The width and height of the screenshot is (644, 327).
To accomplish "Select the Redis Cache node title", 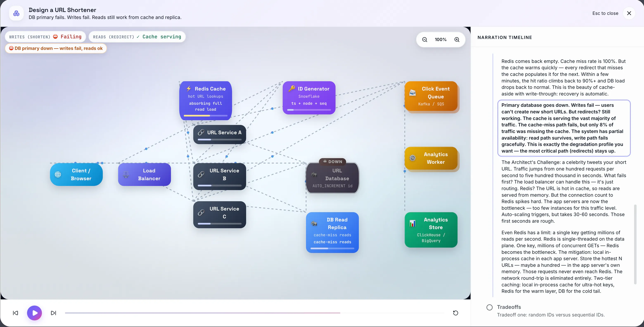I will (x=210, y=89).
